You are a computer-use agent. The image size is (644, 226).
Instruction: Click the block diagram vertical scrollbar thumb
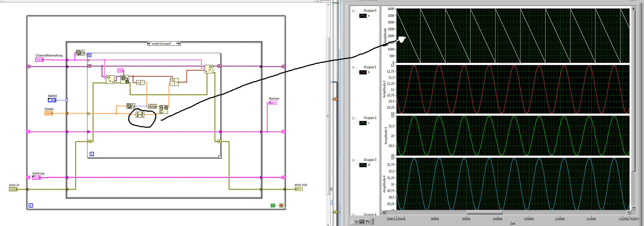328,116
